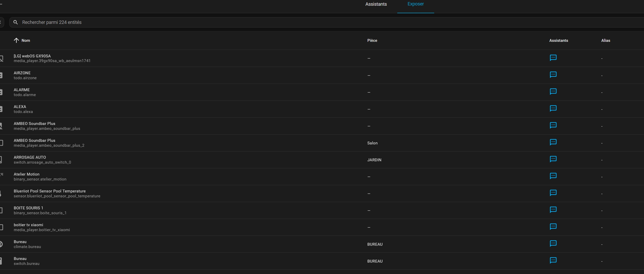Open the switch.bureau entity row

click(322, 261)
